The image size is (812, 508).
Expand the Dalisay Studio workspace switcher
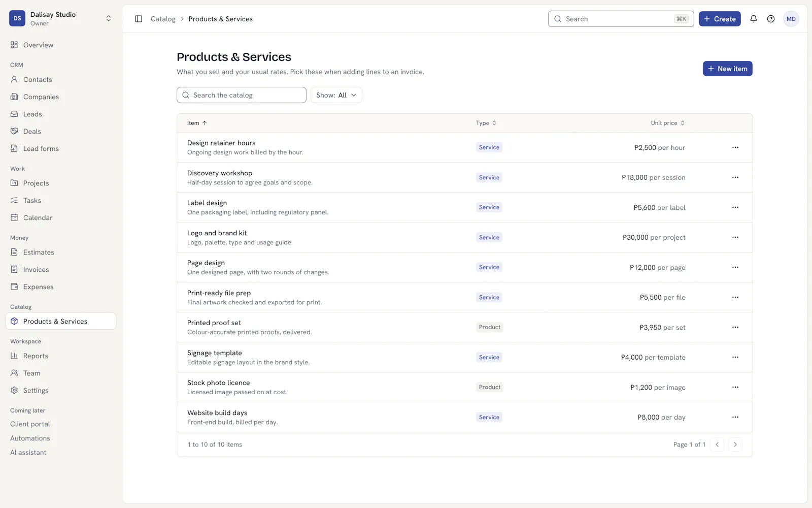point(61,19)
